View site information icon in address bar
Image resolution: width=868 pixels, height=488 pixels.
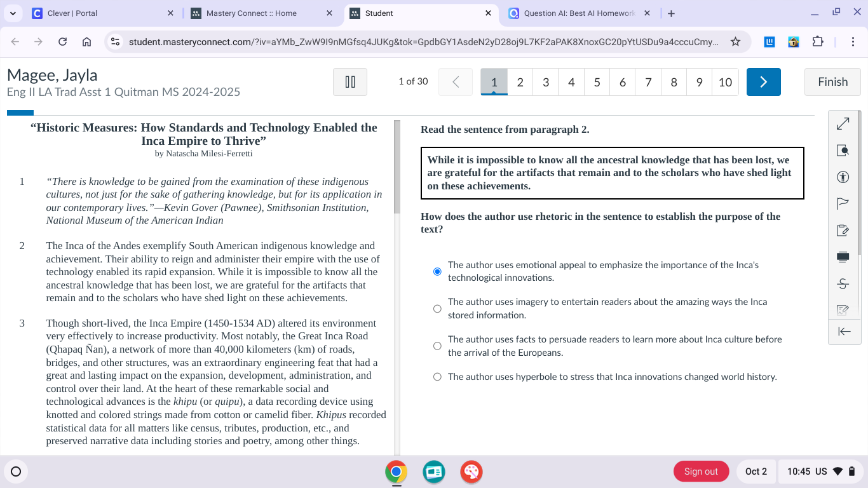coord(115,42)
